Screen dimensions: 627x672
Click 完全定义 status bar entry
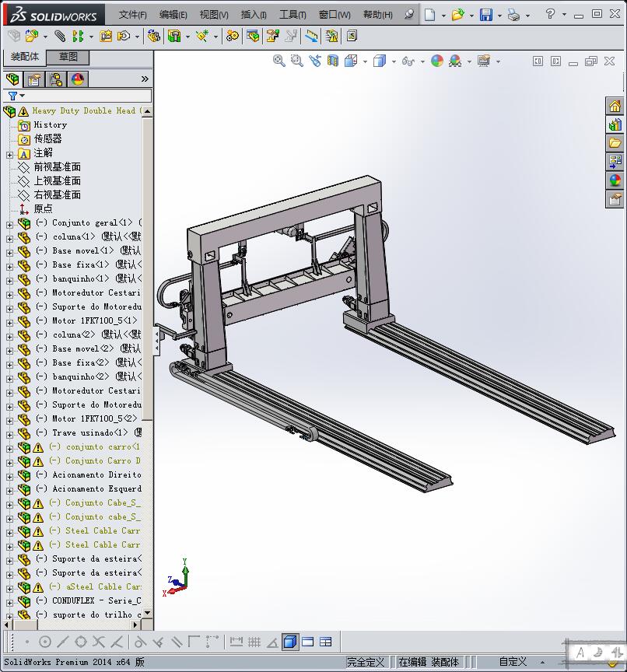pyautogui.click(x=366, y=662)
